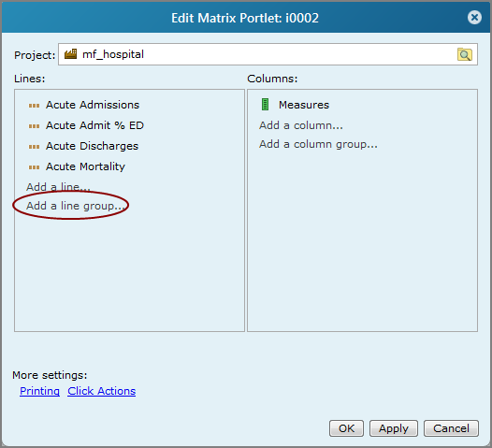Click Add a column group...
The image size is (492, 448).
pyautogui.click(x=318, y=144)
